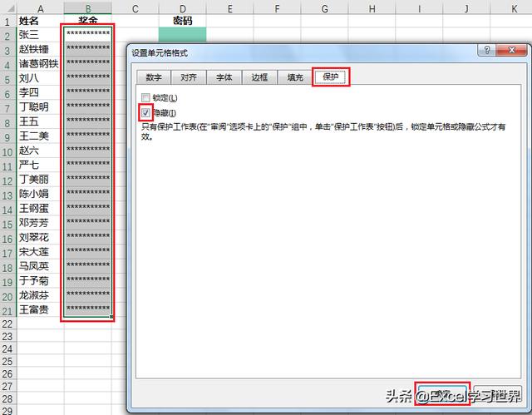Click the green password cell D2
532x415 pixels.
pyautogui.click(x=183, y=35)
